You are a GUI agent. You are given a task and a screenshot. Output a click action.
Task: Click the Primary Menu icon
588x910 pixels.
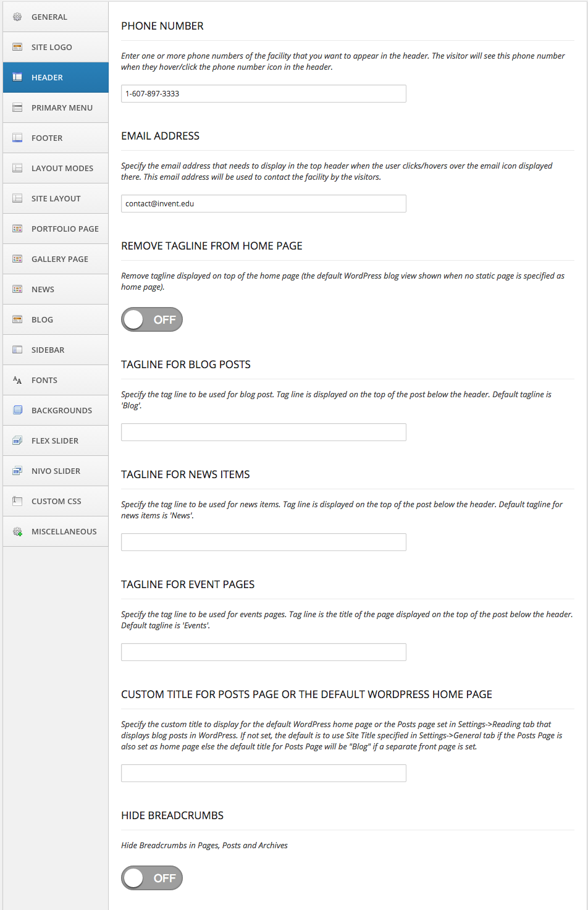click(x=17, y=107)
